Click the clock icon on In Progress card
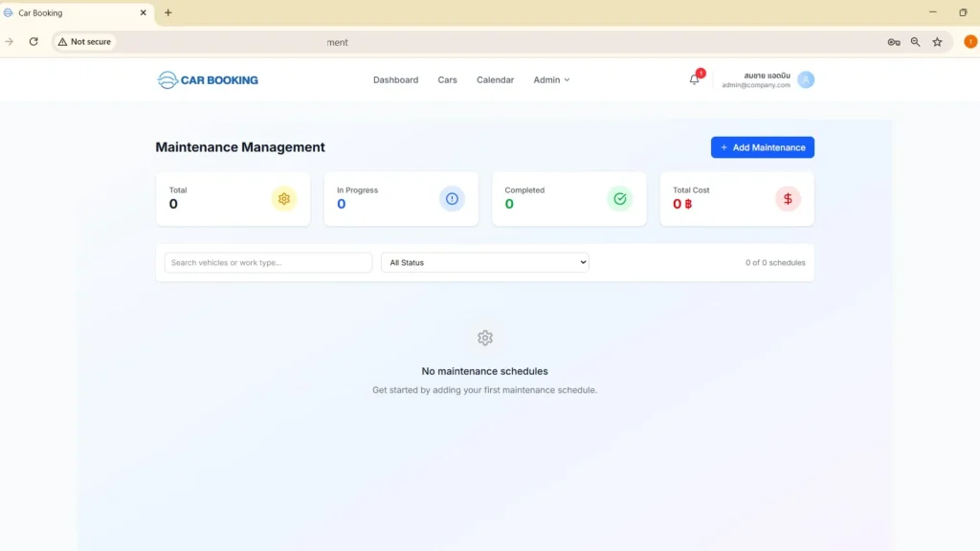Image resolution: width=980 pixels, height=551 pixels. (x=452, y=198)
